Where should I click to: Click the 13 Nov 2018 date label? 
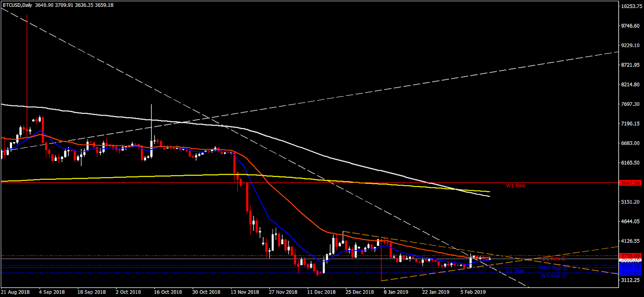coord(245,292)
